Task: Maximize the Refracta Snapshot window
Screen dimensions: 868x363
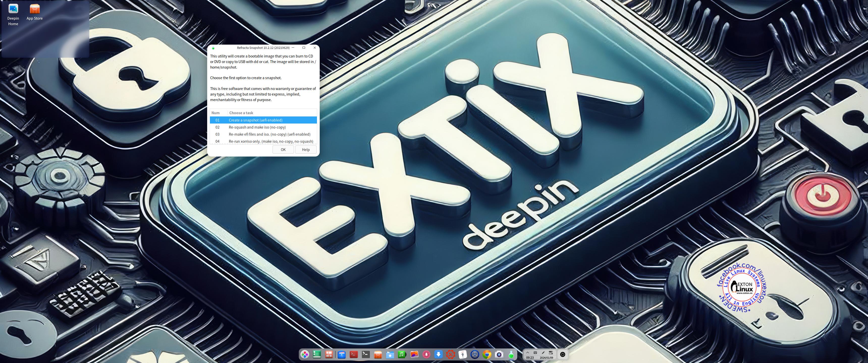Action: coord(304,48)
